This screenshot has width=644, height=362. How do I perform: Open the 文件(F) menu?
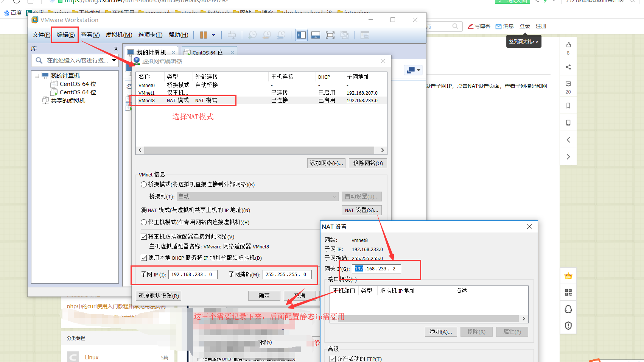[41, 35]
